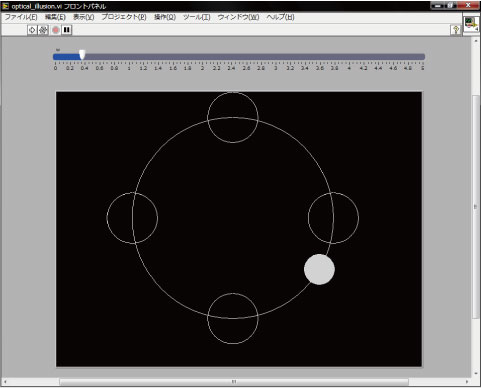The height and width of the screenshot is (388, 482).
Task: Click the vertical scrollbar down arrow
Action: coord(476,373)
